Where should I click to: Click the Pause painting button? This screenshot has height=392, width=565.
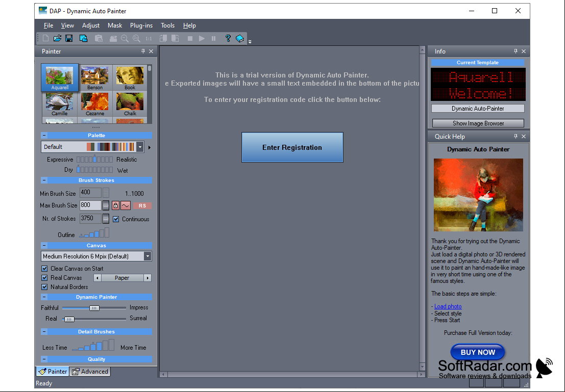tap(214, 38)
